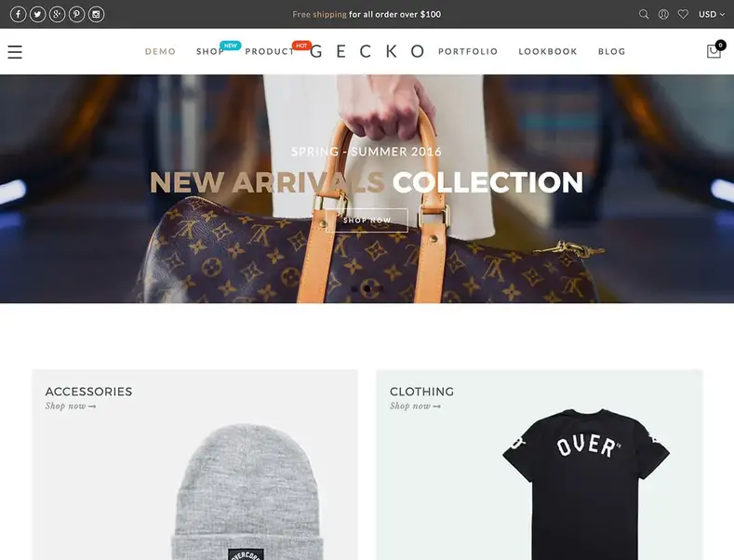Select the third slider dot
Image resolution: width=734 pixels, height=560 pixels.
click(380, 289)
